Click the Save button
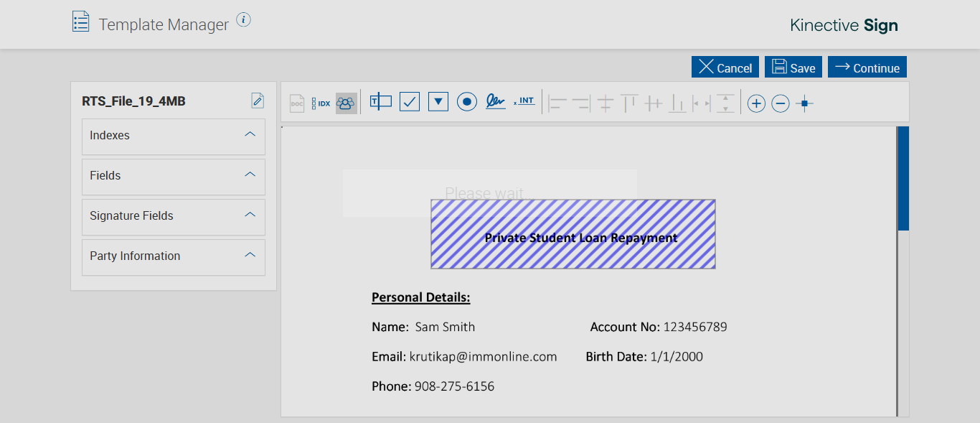This screenshot has height=423, width=980. (x=793, y=68)
